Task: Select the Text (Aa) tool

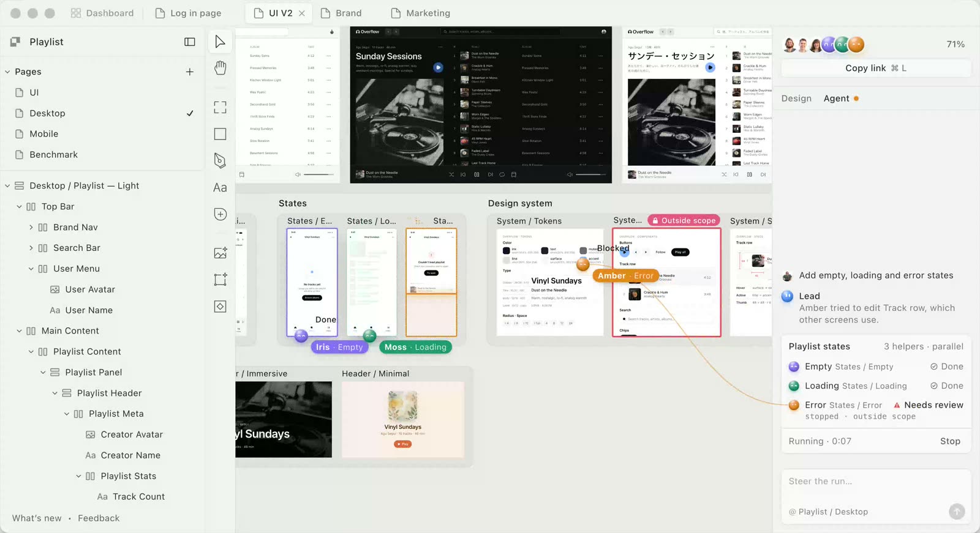Action: pos(221,188)
